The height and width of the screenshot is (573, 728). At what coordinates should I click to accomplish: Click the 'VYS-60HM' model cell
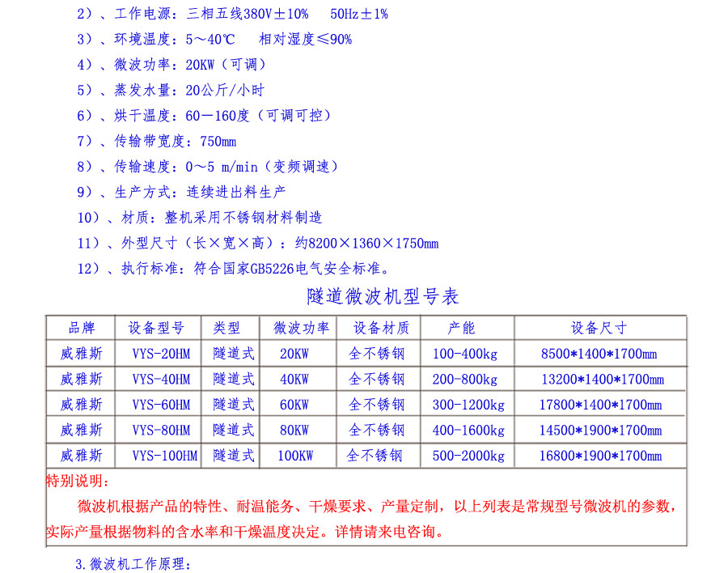point(161,405)
